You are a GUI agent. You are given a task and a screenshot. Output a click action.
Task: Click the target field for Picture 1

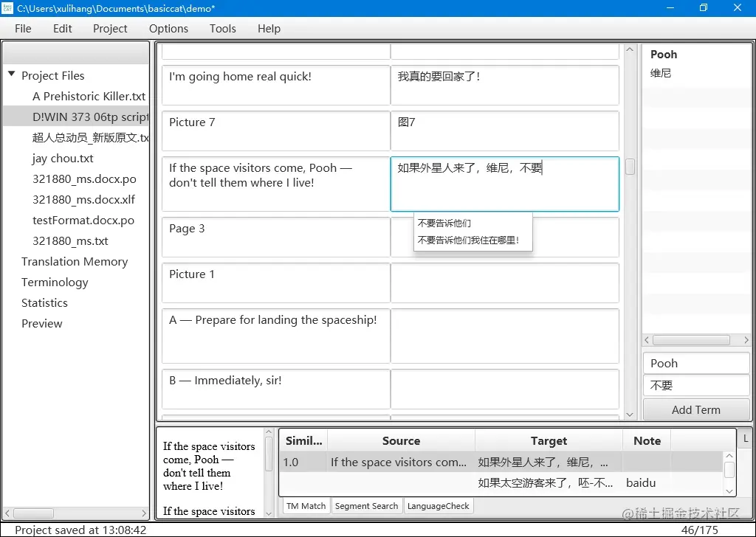pyautogui.click(x=505, y=283)
